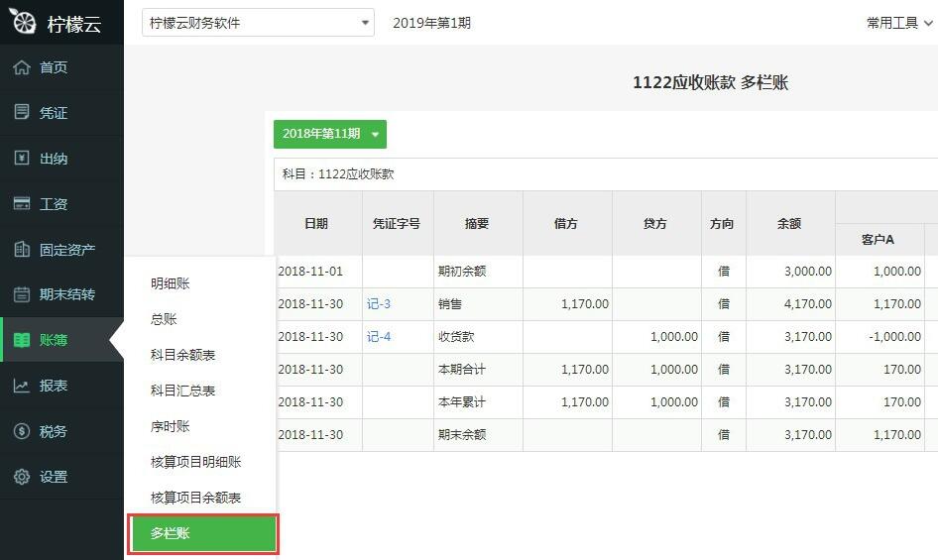Image resolution: width=938 pixels, height=560 pixels.
Task: Open the 工资 sidebar menu
Action: pos(61,203)
